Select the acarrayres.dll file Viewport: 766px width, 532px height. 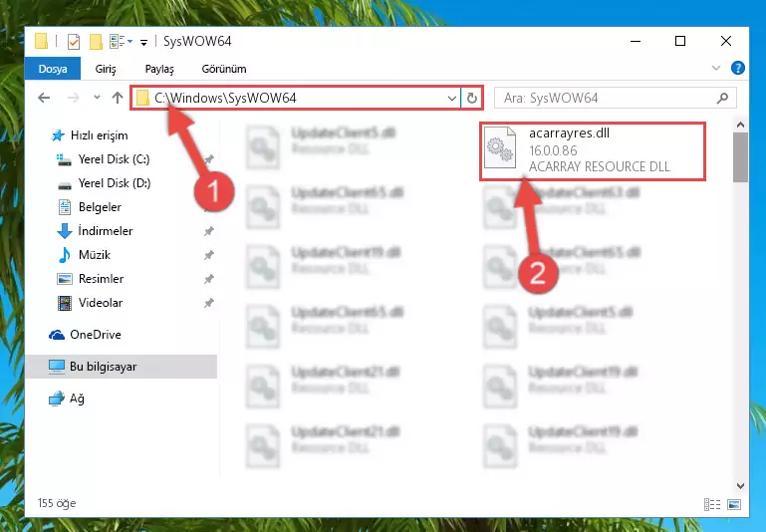point(593,151)
